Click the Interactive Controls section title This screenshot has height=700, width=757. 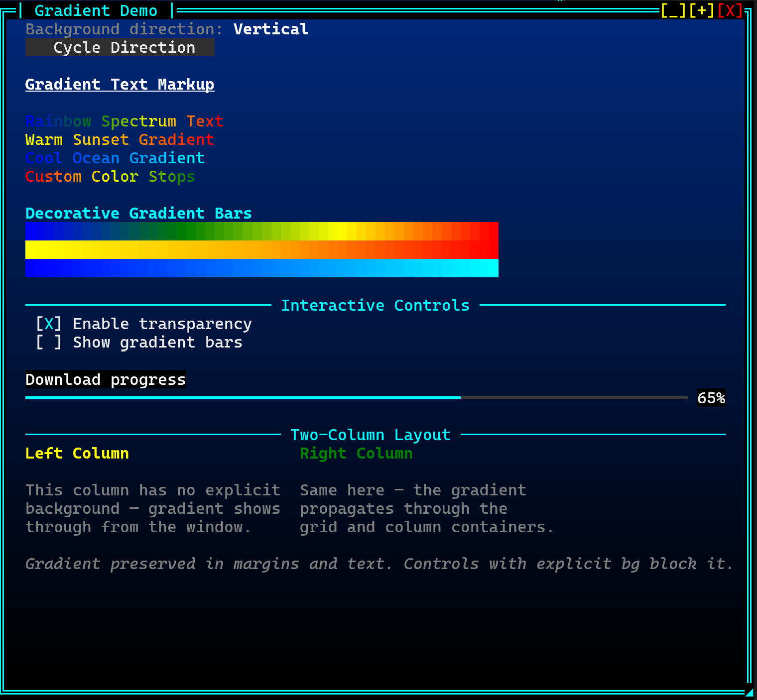click(x=376, y=305)
